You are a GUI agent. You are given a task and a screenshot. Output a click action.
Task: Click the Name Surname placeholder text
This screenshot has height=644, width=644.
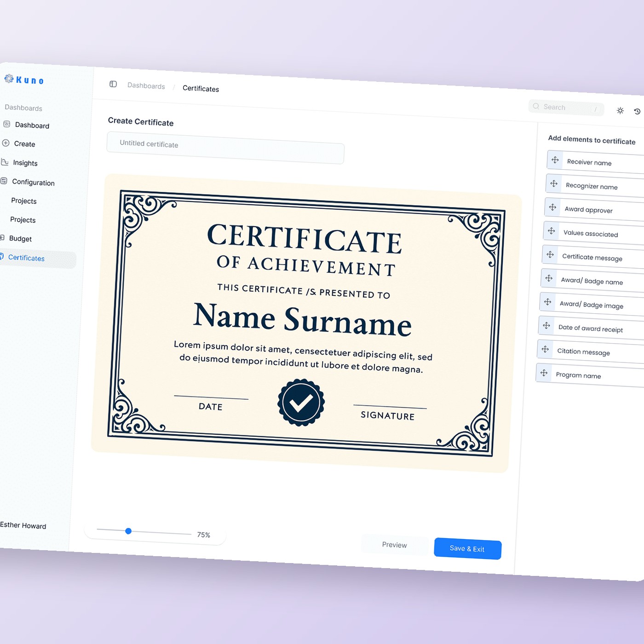(x=302, y=319)
